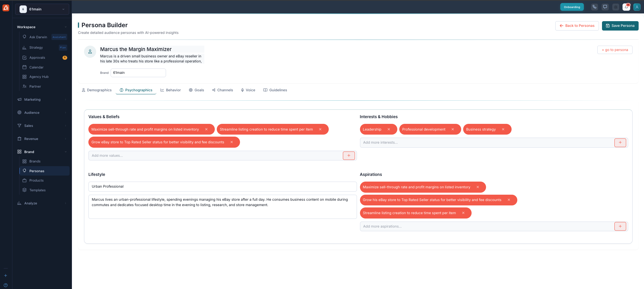644x289 pixels.
Task: Click the Brand input field
Action: click(x=138, y=73)
